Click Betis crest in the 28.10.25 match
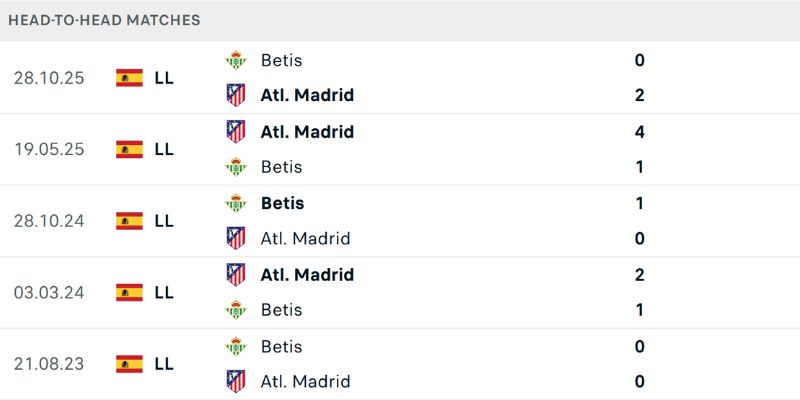 [x=236, y=60]
